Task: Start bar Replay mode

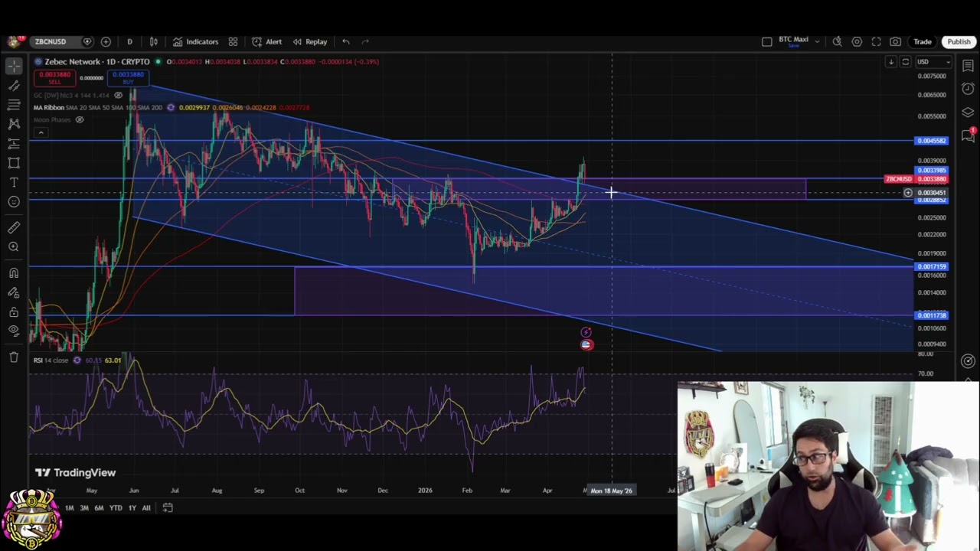Action: tap(310, 41)
